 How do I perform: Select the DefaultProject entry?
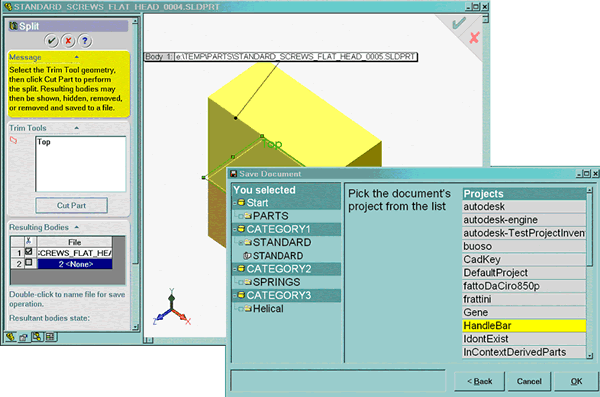pyautogui.click(x=524, y=273)
